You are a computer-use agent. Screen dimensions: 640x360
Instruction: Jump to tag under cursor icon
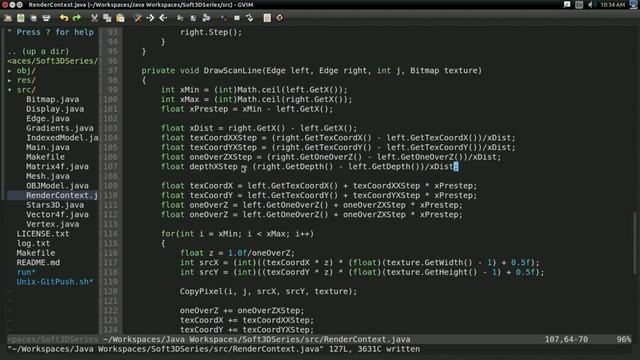tap(249, 18)
